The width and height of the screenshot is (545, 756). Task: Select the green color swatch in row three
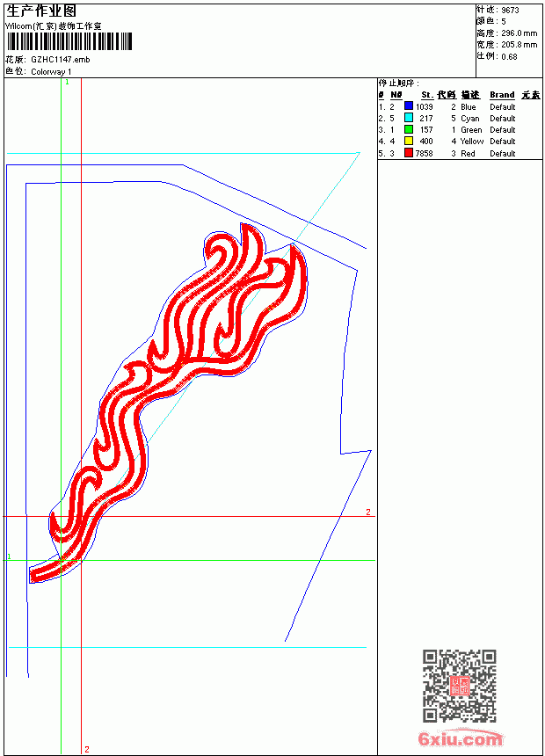(x=409, y=129)
